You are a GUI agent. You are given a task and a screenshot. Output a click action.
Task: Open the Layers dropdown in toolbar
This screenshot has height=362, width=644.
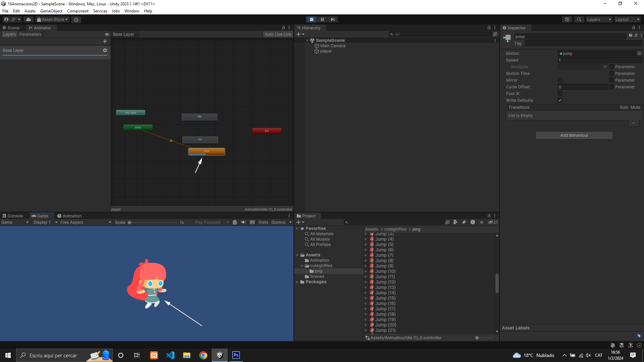[599, 19]
